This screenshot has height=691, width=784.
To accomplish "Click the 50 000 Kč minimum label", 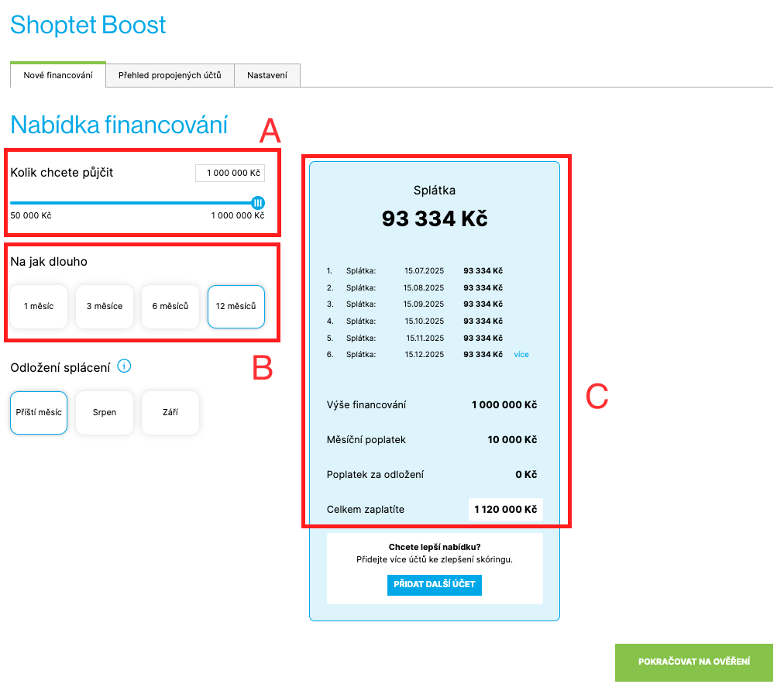I will point(31,215).
